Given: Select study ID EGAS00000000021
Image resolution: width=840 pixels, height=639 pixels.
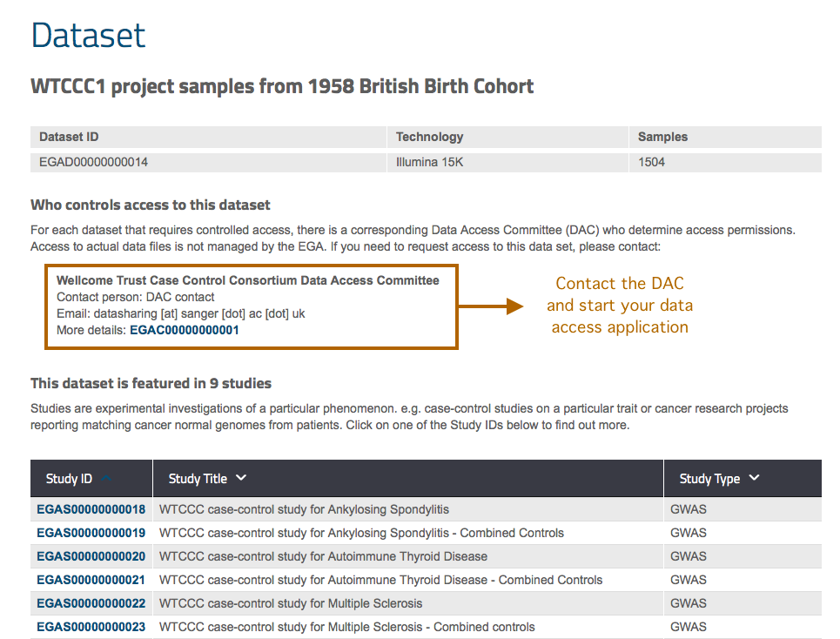Looking at the screenshot, I should pyautogui.click(x=91, y=580).
